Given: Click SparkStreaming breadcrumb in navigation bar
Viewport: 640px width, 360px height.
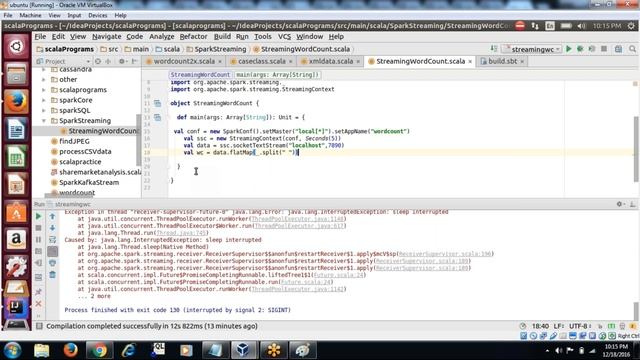Looking at the screenshot, I should click(220, 49).
